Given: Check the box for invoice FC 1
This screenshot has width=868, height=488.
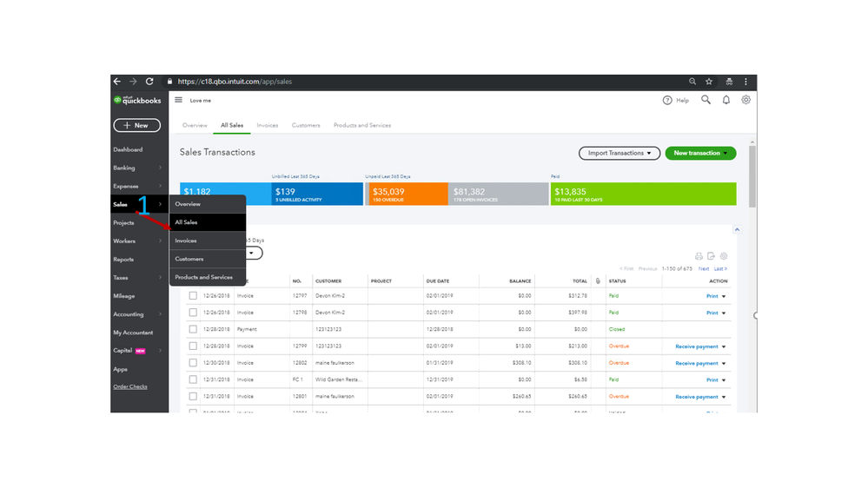Looking at the screenshot, I should 193,379.
